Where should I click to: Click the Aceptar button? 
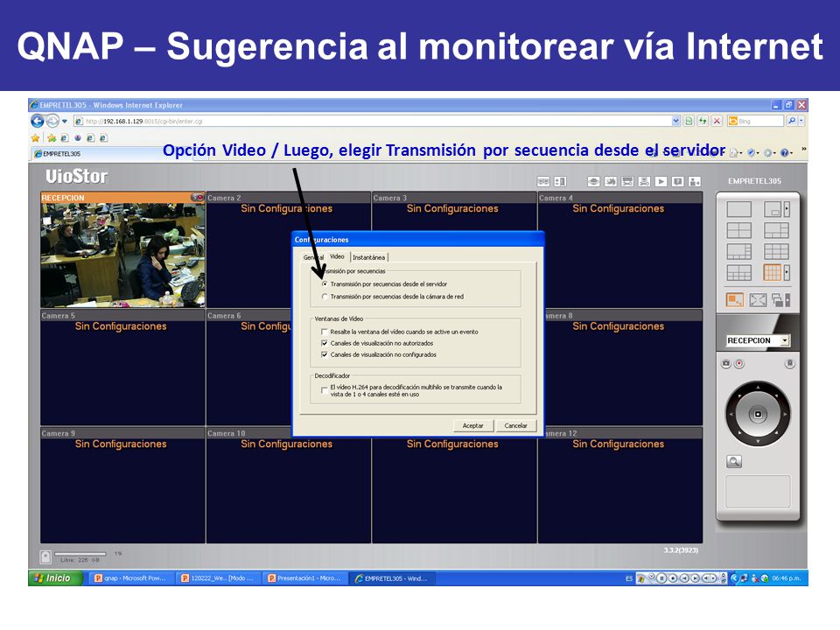pos(473,425)
